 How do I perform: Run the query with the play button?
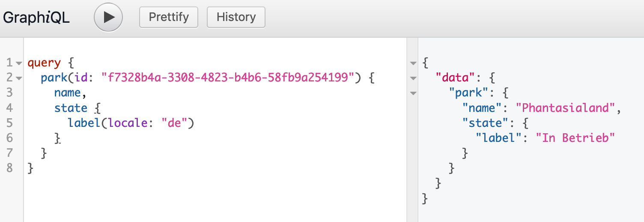tap(108, 17)
